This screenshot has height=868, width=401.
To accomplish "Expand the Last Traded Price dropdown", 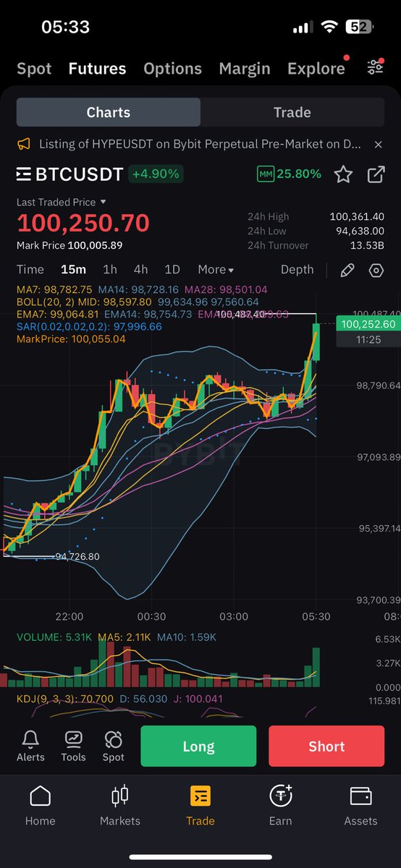I will click(x=62, y=203).
